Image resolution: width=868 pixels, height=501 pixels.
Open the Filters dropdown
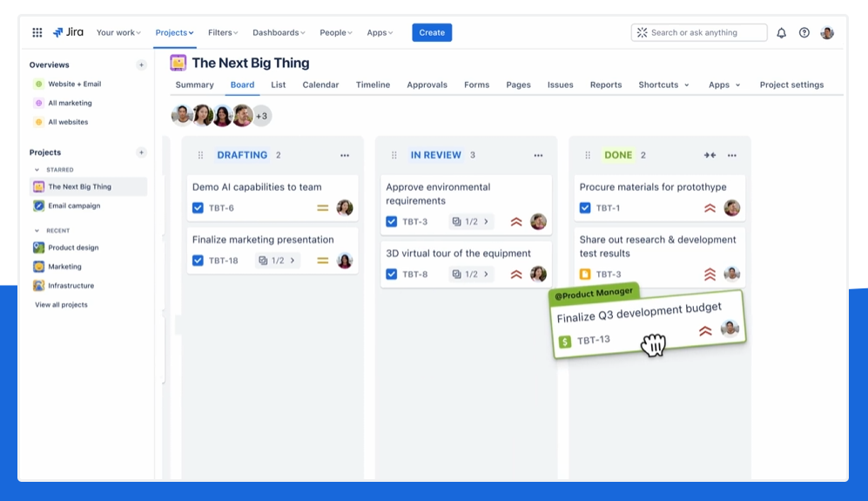click(223, 33)
